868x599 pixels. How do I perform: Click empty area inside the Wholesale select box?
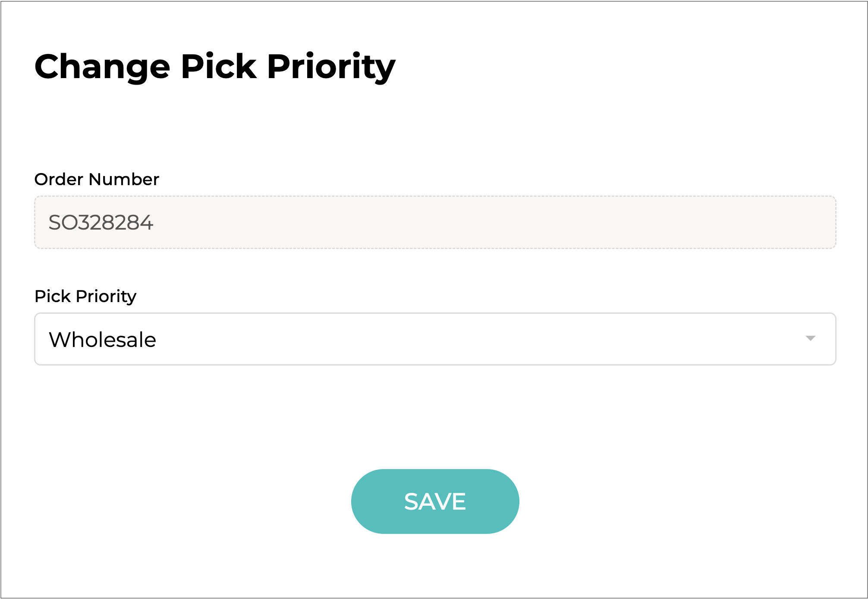click(475, 339)
